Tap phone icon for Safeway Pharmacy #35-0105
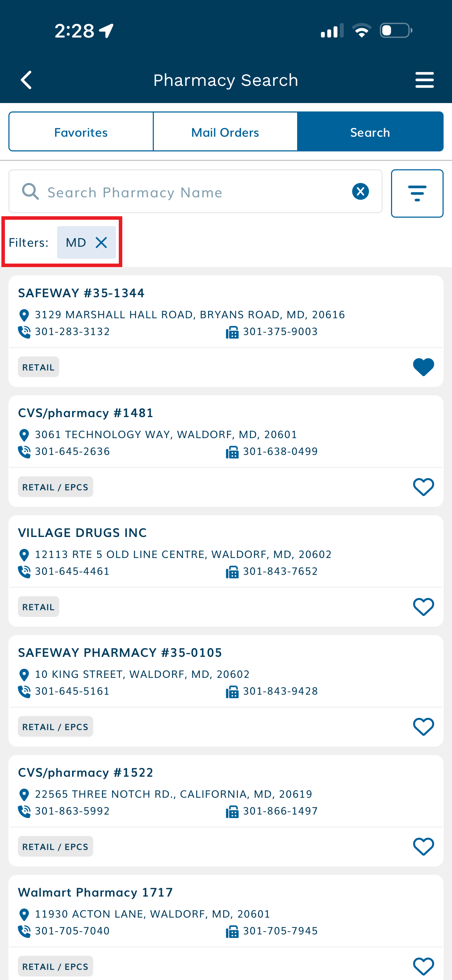Viewport: 452px width, 980px height. 24,691
